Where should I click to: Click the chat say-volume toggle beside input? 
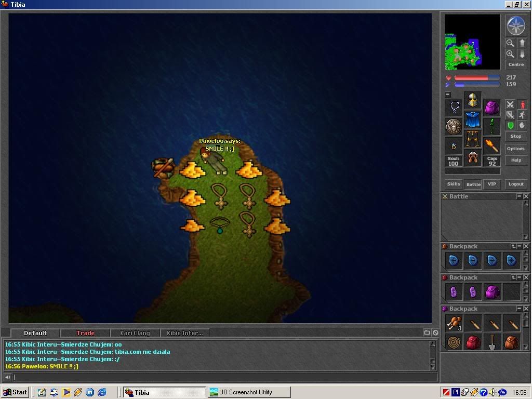pyautogui.click(x=7, y=377)
